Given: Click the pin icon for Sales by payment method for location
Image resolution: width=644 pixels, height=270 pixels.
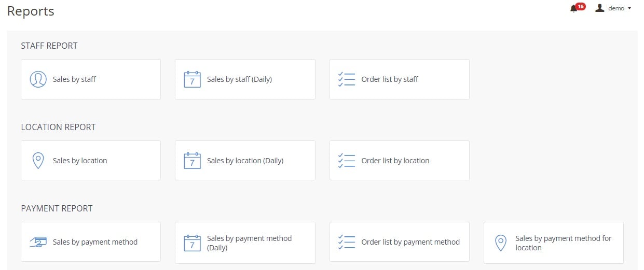Looking at the screenshot, I should (x=500, y=243).
